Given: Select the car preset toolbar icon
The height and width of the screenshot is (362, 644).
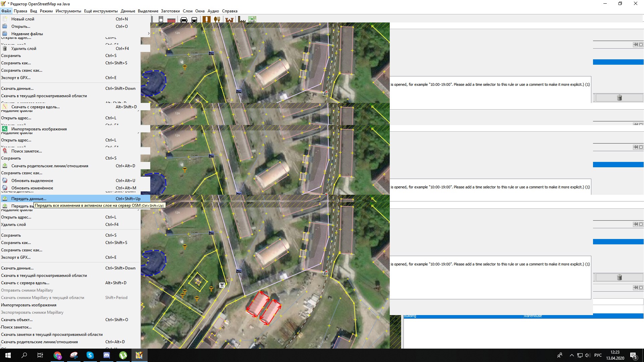Looking at the screenshot, I should [184, 19].
